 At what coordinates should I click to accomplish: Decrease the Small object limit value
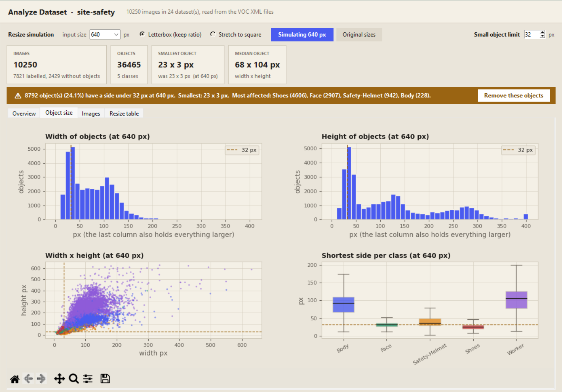tap(542, 37)
